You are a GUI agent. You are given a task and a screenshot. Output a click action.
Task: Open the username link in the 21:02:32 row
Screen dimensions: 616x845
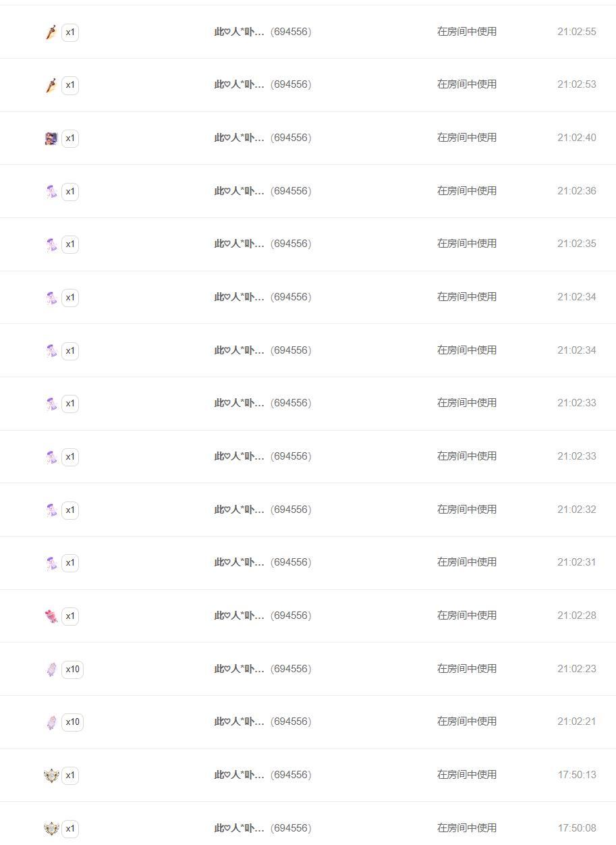[240, 510]
